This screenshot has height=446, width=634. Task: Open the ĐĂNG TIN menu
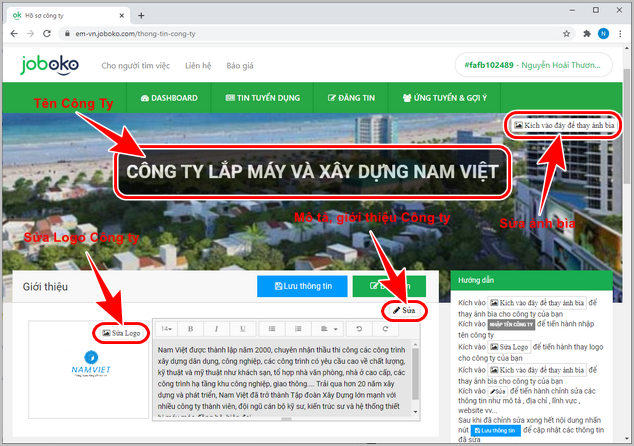pyautogui.click(x=351, y=98)
